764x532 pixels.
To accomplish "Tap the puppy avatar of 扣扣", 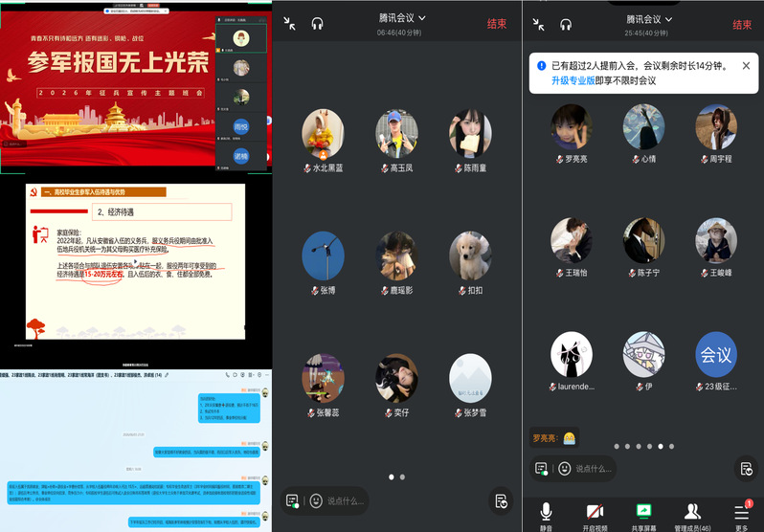I will (x=470, y=255).
